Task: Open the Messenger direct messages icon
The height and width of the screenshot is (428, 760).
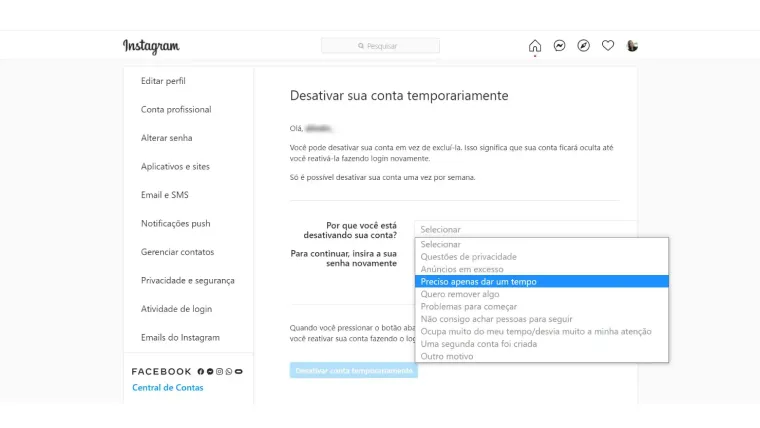Action: 559,46
